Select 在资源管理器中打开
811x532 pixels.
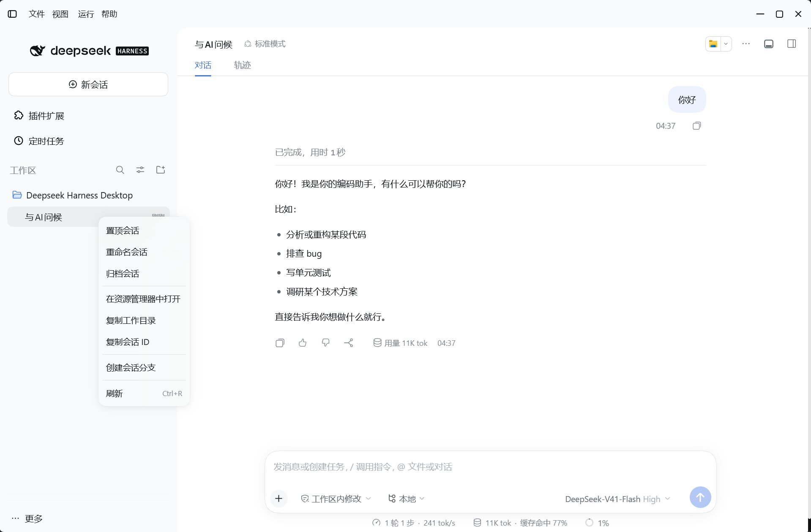pos(144,299)
